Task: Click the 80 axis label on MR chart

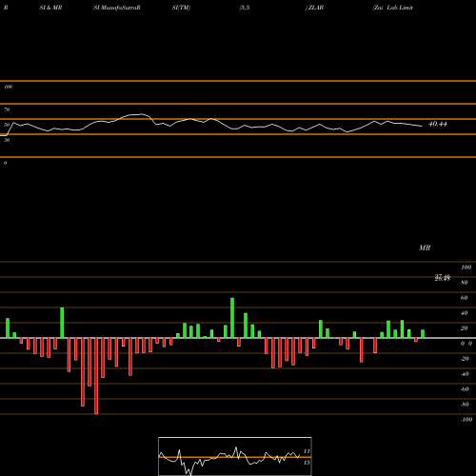Action: (x=465, y=283)
